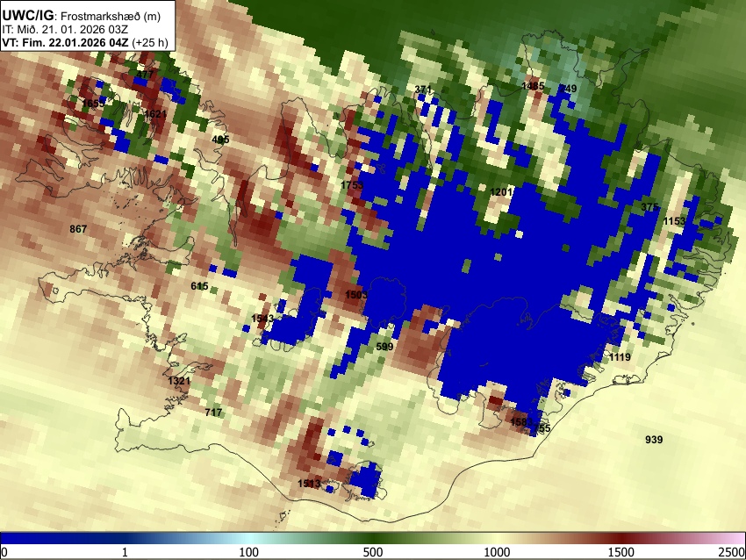Screen dimensions: 746x560
Task: Click the map value 477
Action: (x=145, y=75)
